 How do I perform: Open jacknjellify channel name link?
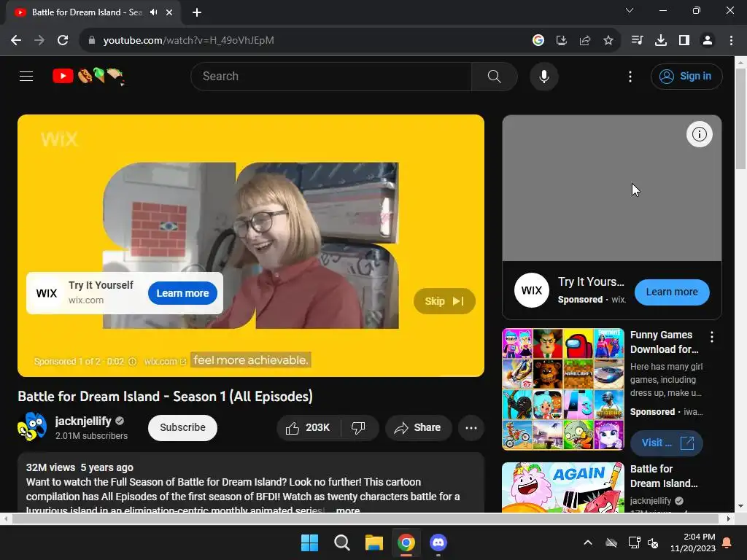83,421
